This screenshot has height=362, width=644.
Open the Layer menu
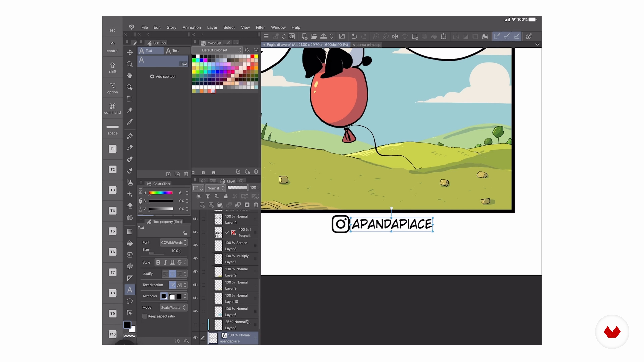click(212, 27)
